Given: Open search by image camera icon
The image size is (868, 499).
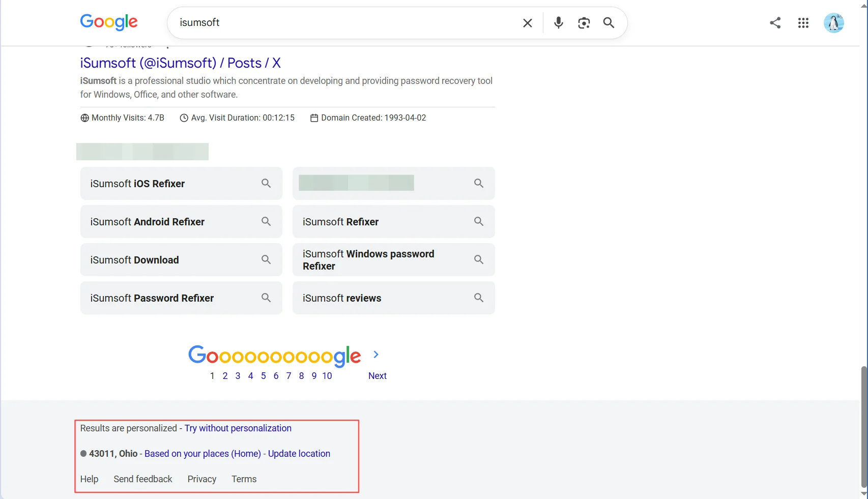Looking at the screenshot, I should [x=584, y=23].
